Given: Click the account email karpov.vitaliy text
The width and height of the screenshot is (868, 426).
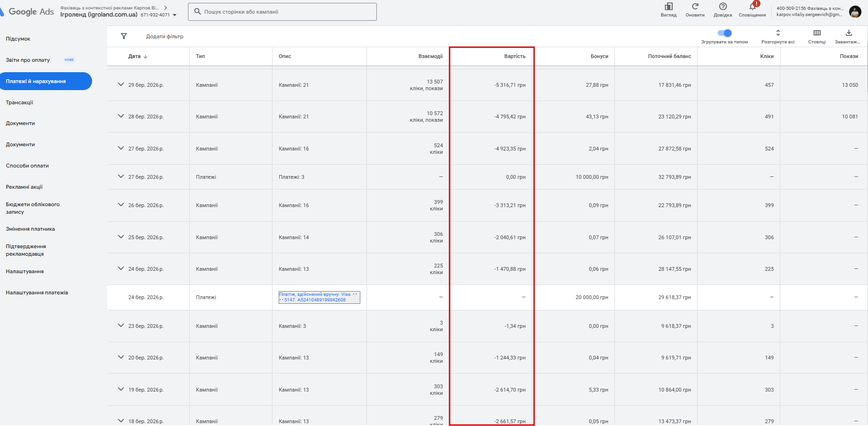Looking at the screenshot, I should [x=809, y=15].
